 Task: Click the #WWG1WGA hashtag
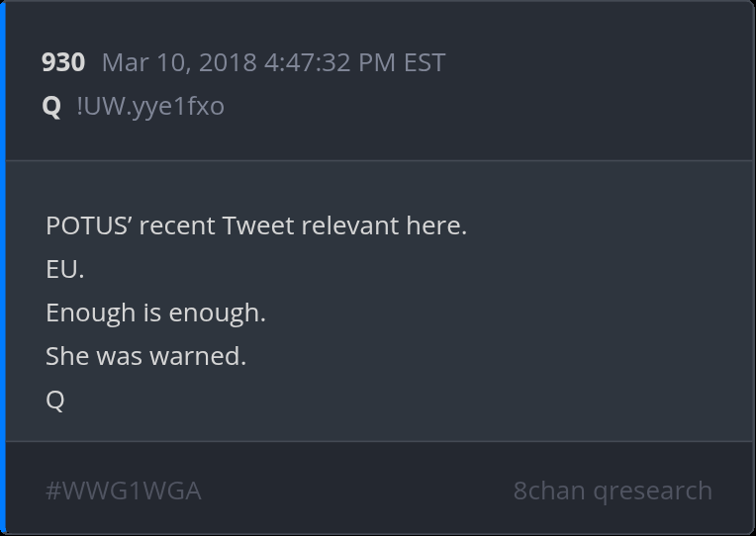point(123,491)
